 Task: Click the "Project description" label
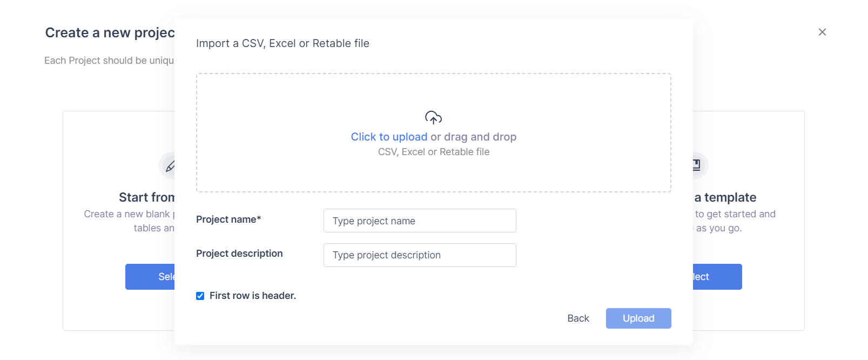239,254
